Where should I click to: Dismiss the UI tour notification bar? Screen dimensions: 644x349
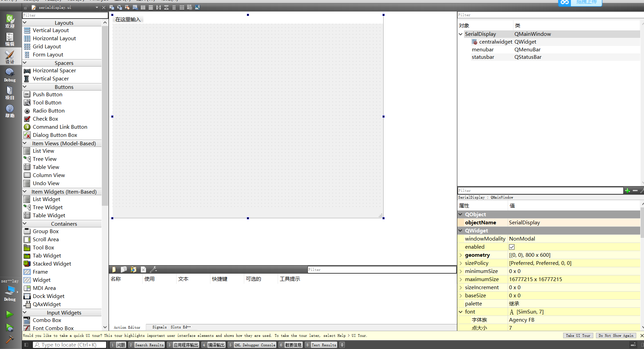click(x=642, y=335)
